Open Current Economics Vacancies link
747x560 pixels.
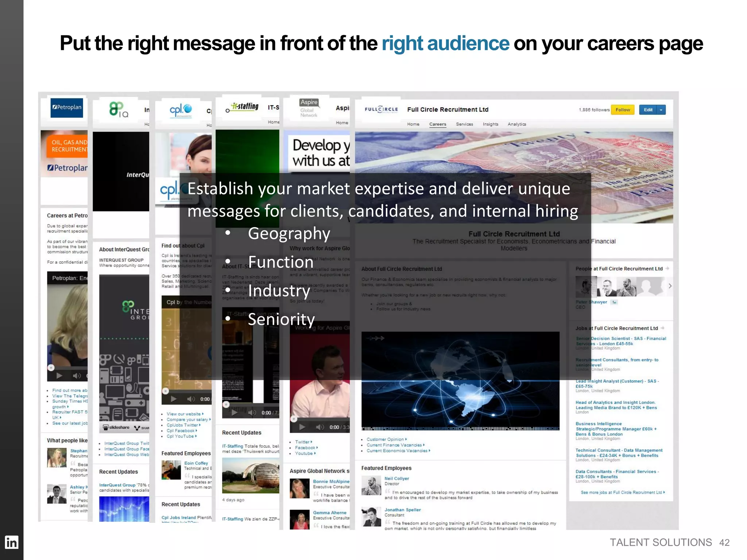(x=399, y=451)
